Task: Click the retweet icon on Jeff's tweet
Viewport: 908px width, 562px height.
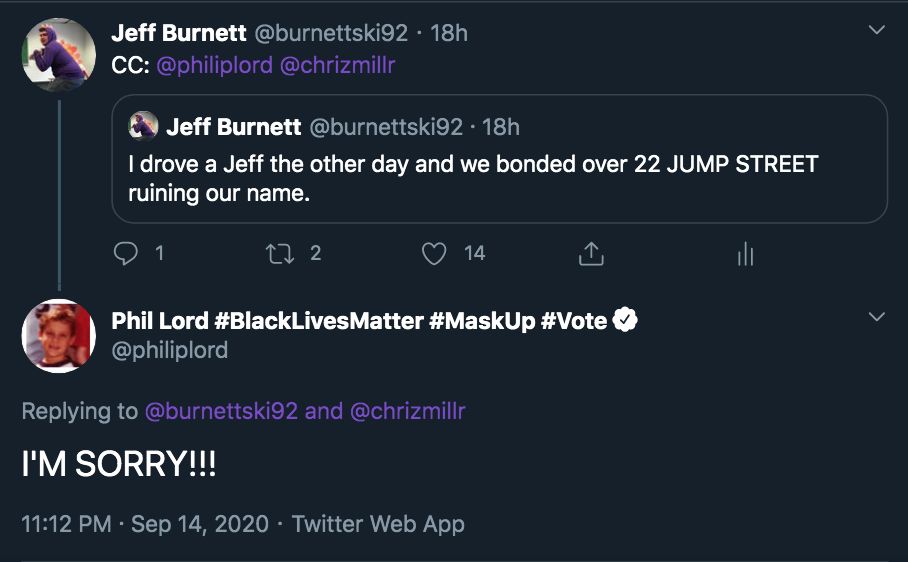Action: click(x=280, y=254)
